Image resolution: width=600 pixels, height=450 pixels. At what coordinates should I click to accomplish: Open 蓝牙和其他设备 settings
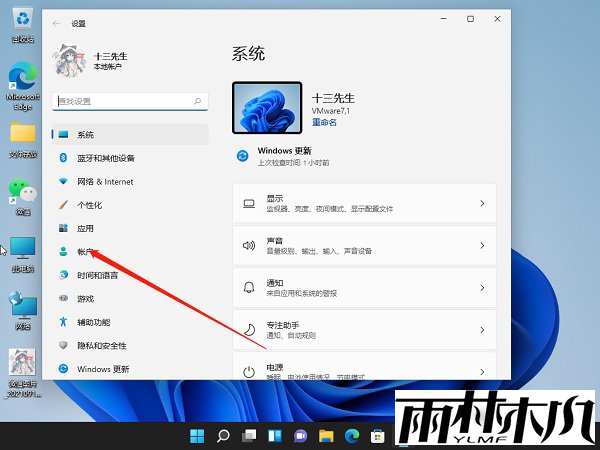[x=130, y=158]
